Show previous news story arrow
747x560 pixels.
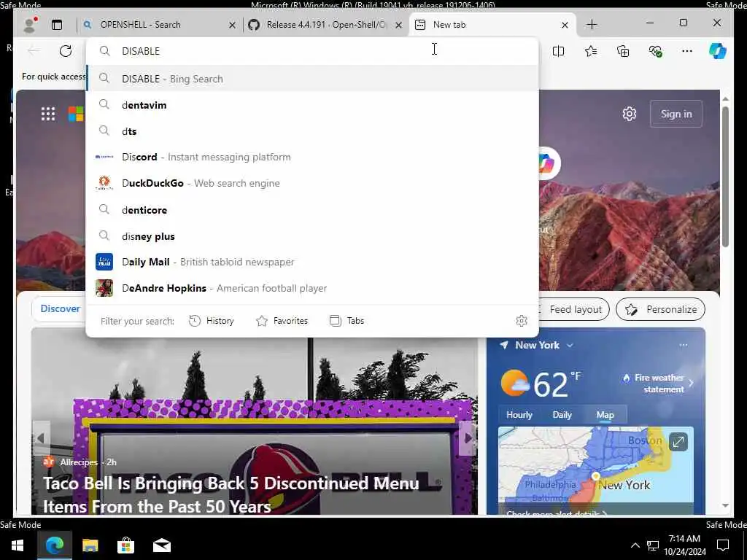(41, 438)
